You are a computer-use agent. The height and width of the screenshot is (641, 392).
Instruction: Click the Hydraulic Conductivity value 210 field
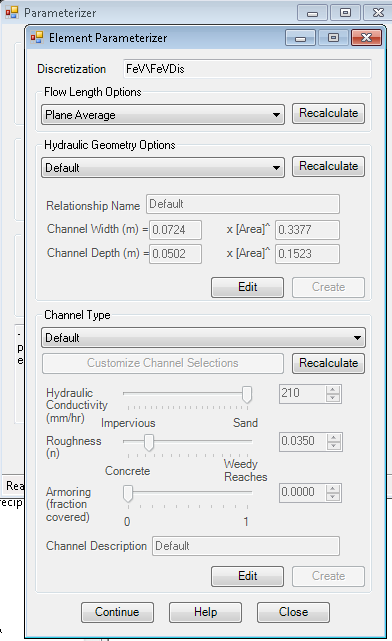click(x=303, y=394)
